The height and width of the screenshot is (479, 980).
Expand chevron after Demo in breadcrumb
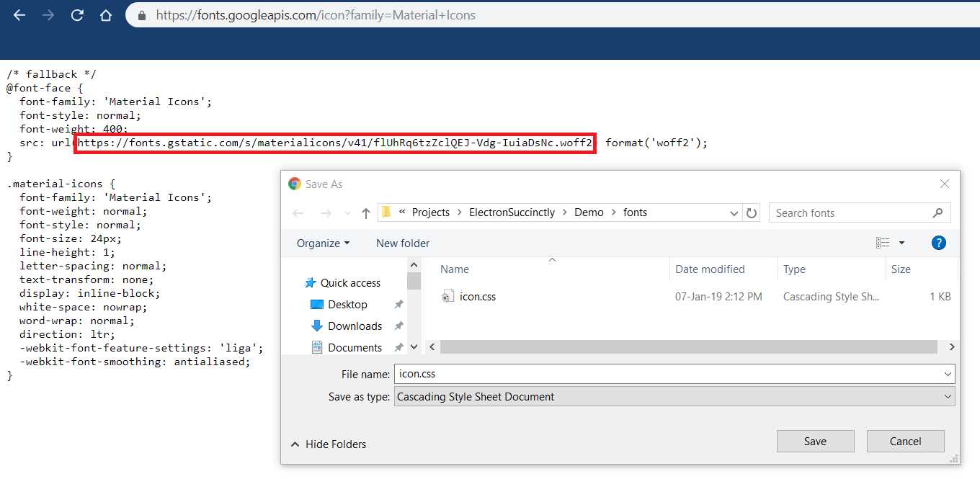click(x=613, y=212)
